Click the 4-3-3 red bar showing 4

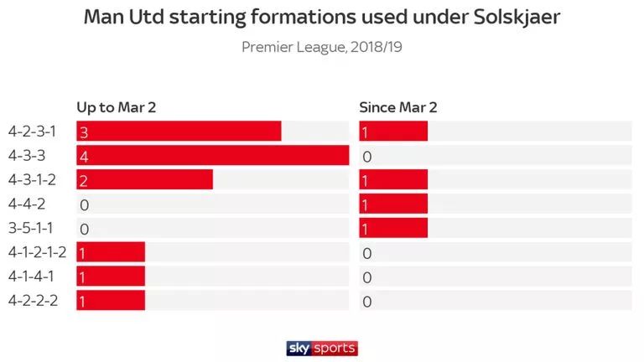tap(212, 156)
